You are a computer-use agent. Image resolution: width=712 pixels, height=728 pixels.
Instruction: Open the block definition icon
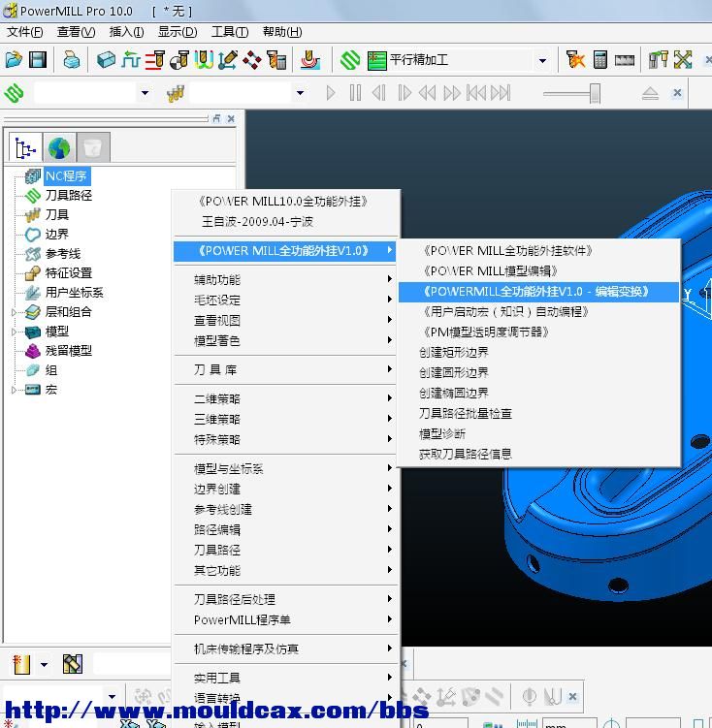click(x=106, y=60)
